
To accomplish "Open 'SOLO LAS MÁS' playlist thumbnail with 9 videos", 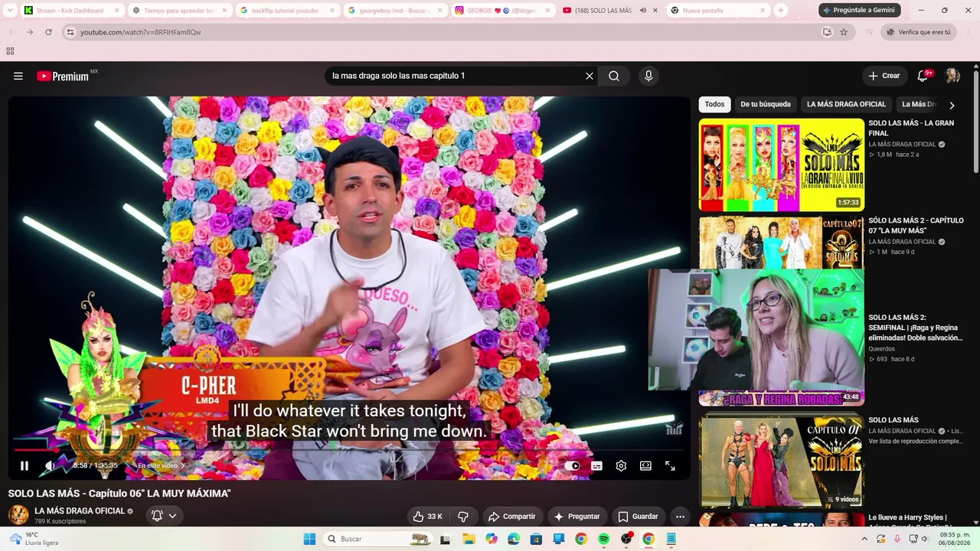I will [x=782, y=461].
